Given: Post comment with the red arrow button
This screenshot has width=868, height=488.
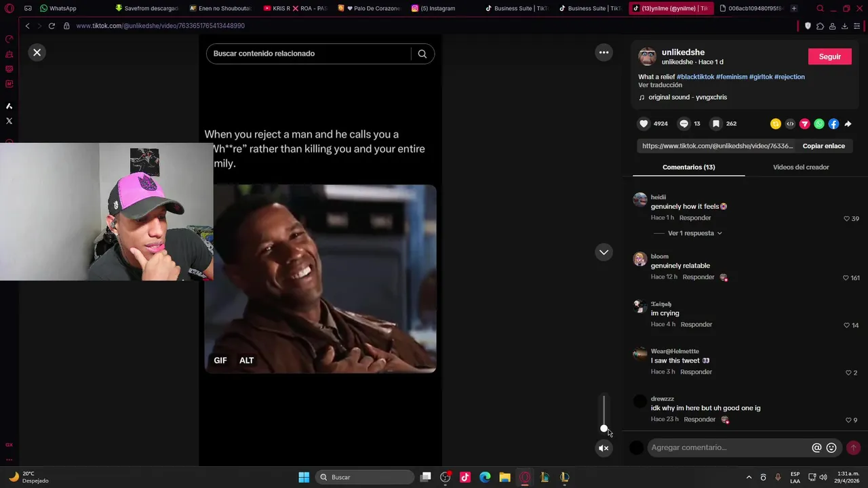Looking at the screenshot, I should tap(853, 447).
